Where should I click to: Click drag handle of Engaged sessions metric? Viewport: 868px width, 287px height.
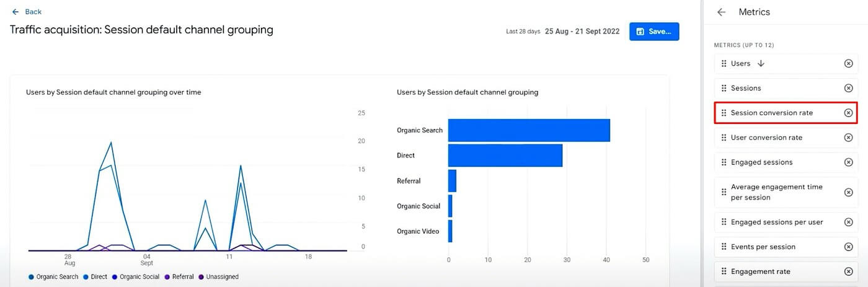pyautogui.click(x=724, y=162)
